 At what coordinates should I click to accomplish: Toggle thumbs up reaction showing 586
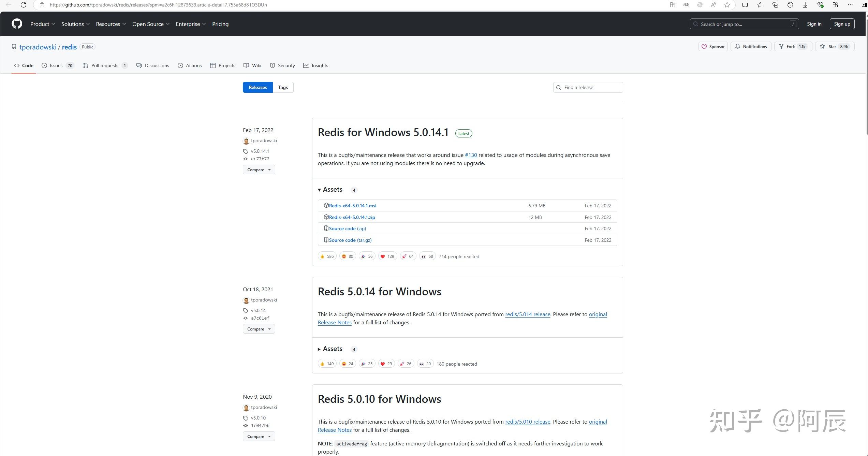327,256
